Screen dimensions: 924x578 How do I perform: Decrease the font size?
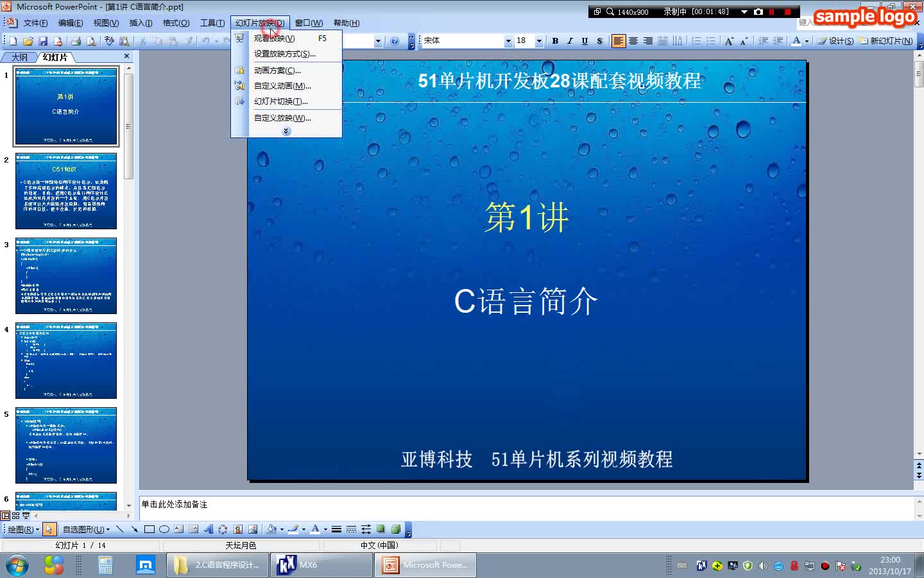point(744,41)
